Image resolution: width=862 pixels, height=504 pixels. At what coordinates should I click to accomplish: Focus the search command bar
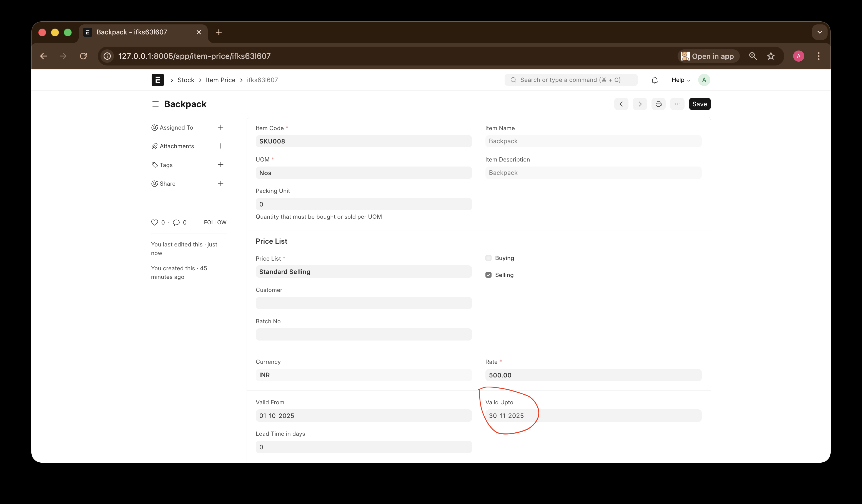tap(571, 80)
